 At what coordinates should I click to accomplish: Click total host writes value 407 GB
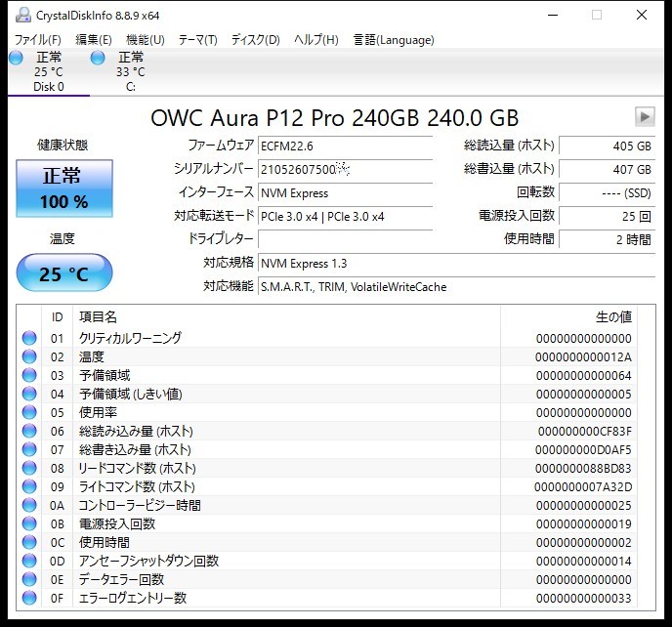pos(608,169)
